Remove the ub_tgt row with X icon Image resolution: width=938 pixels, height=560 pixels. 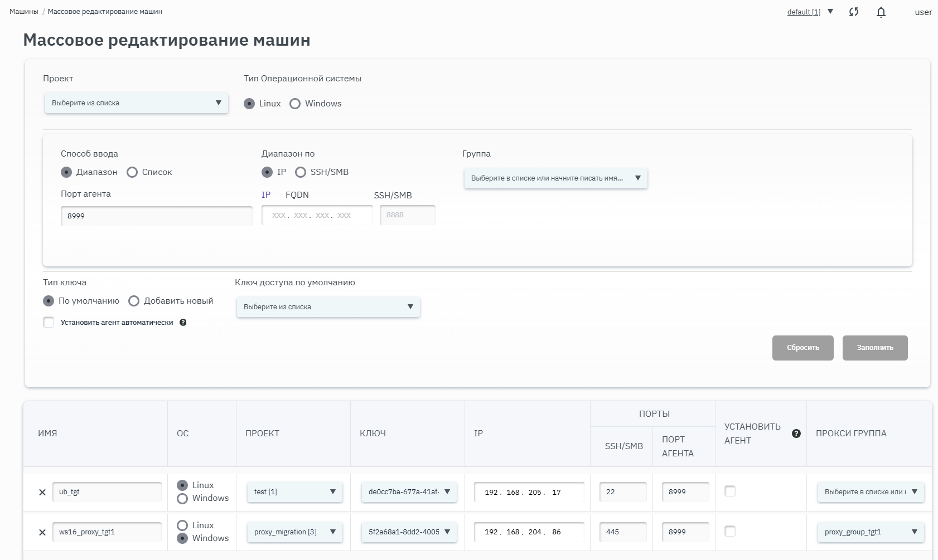[x=42, y=492]
